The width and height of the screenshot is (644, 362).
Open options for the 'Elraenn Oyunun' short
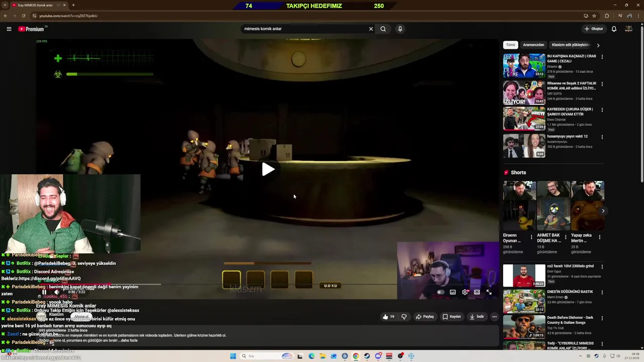(x=531, y=237)
